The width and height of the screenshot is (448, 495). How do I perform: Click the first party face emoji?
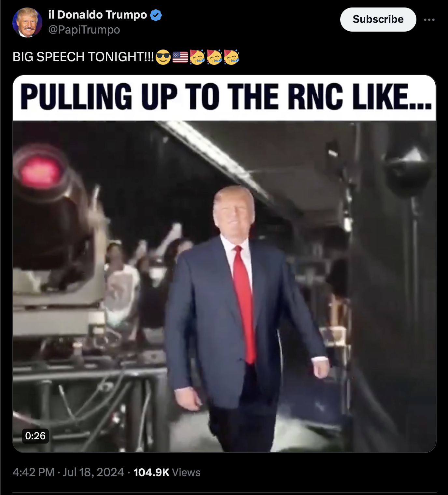(197, 57)
